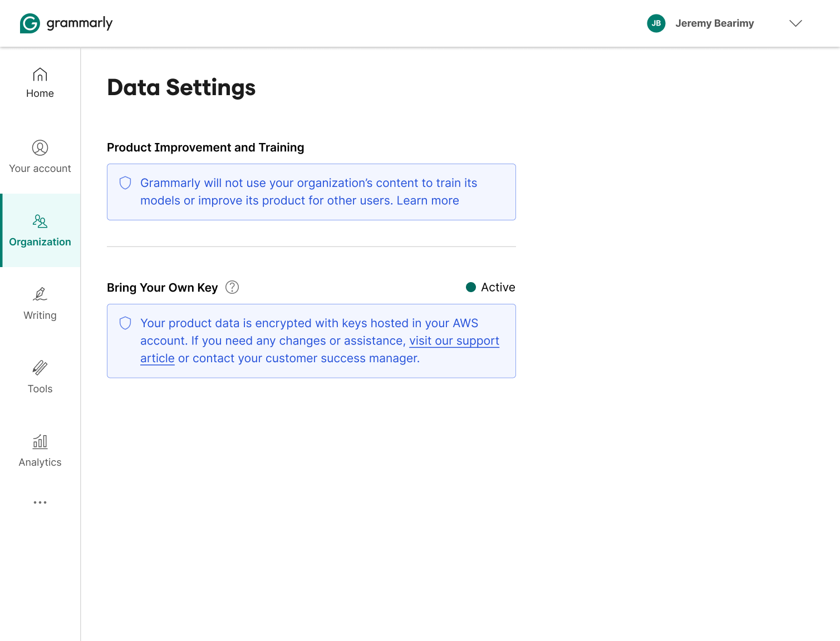Open the visit our support article link

[x=454, y=341]
